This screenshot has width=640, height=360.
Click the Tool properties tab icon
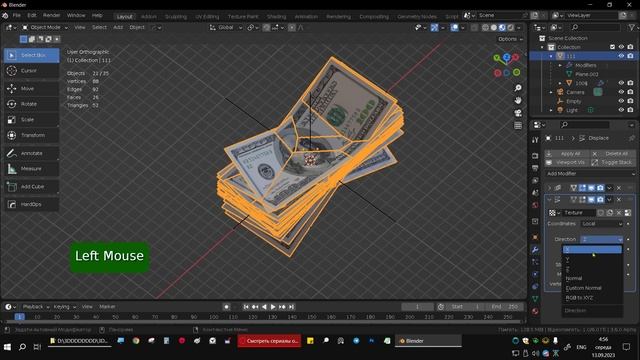click(535, 140)
